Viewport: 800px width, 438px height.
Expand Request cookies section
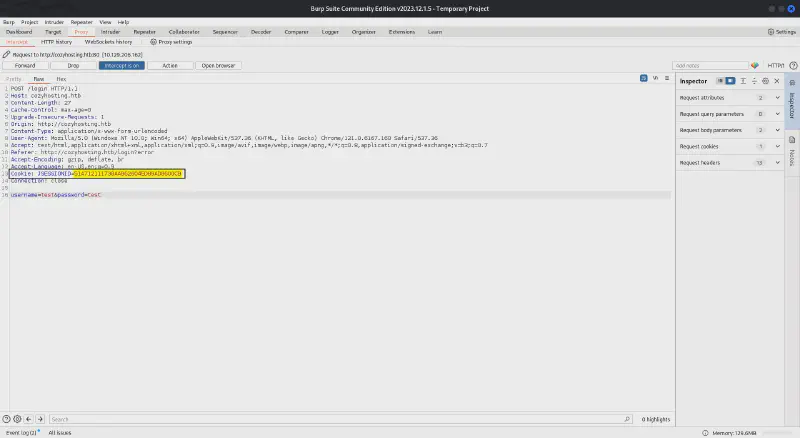coord(777,146)
